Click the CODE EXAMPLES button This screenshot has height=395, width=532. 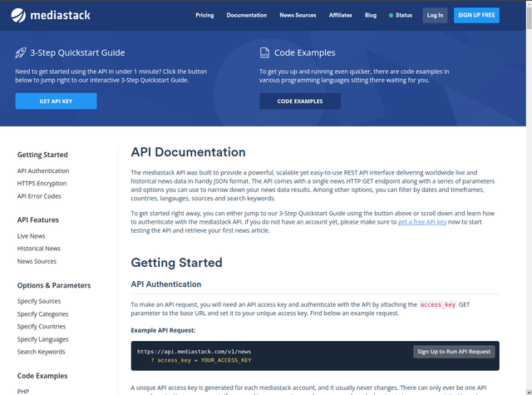[300, 101]
